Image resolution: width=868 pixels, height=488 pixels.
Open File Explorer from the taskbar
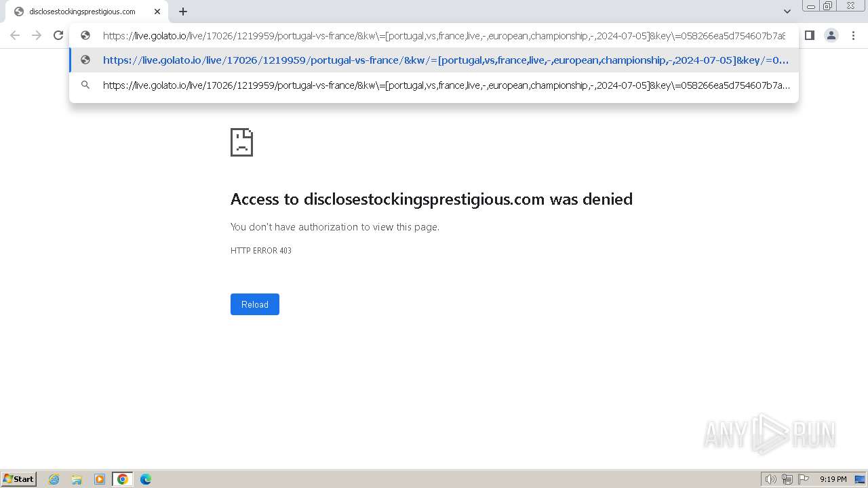point(77,479)
